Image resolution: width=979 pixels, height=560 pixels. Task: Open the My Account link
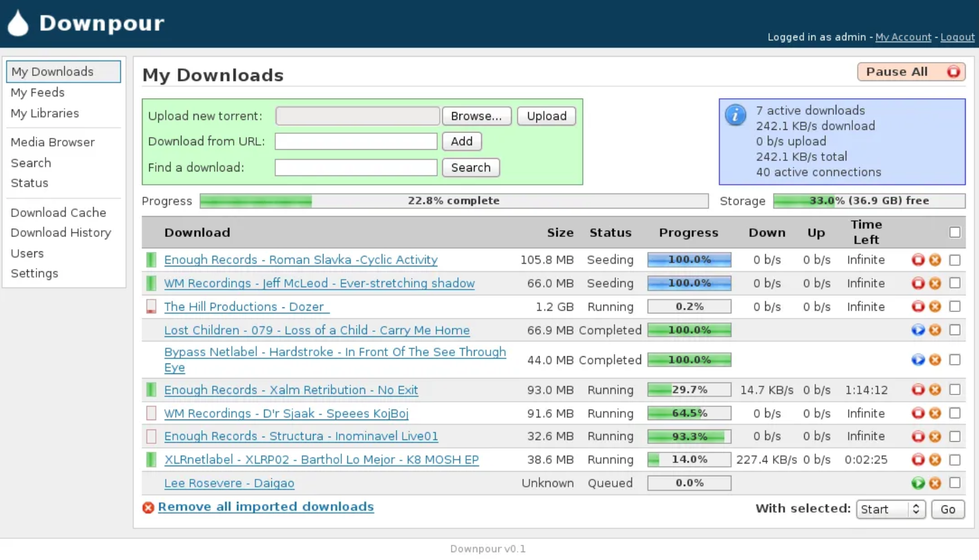click(903, 37)
